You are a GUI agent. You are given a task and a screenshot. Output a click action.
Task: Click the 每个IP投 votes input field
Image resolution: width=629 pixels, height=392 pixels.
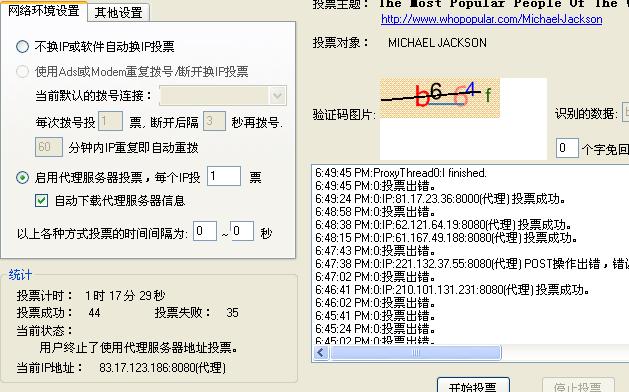tap(224, 176)
